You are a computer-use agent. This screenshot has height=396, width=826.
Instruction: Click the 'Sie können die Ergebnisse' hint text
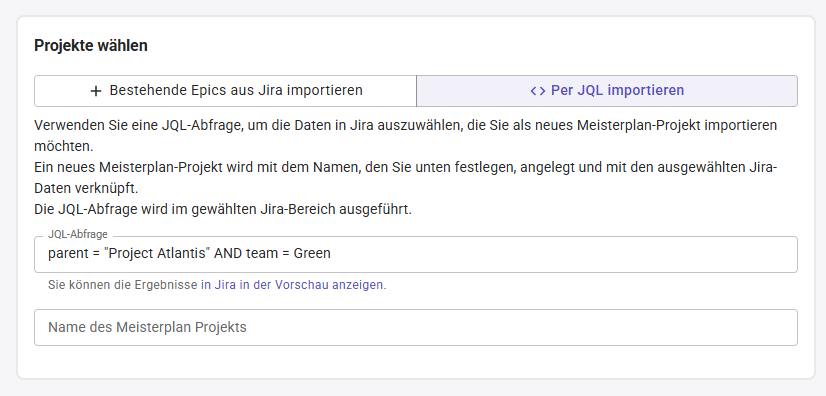pos(123,285)
